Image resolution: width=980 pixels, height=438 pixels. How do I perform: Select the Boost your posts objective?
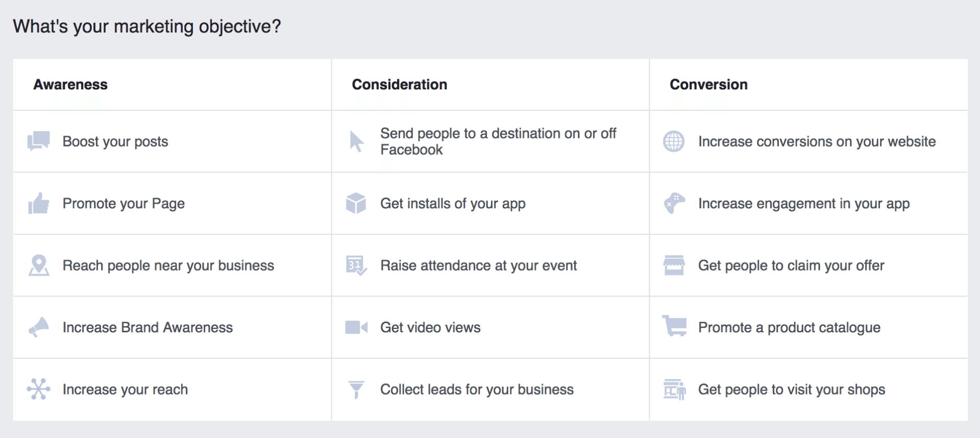[x=115, y=141]
